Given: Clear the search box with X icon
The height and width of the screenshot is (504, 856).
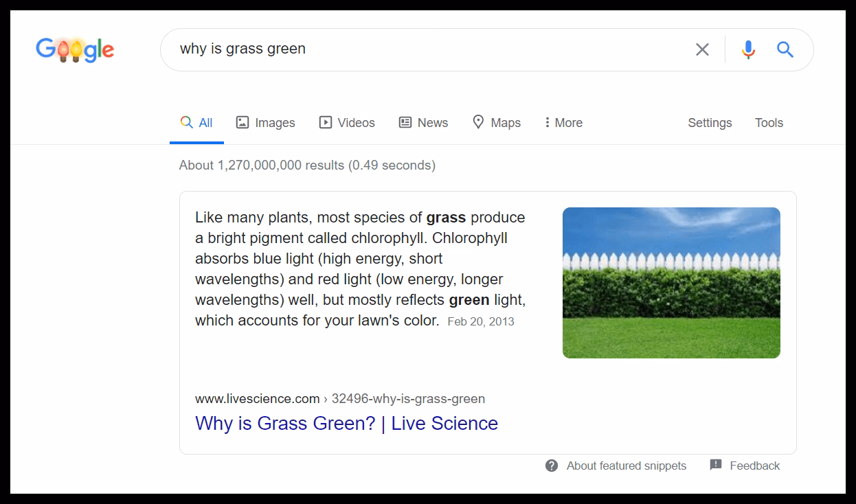Looking at the screenshot, I should (702, 49).
